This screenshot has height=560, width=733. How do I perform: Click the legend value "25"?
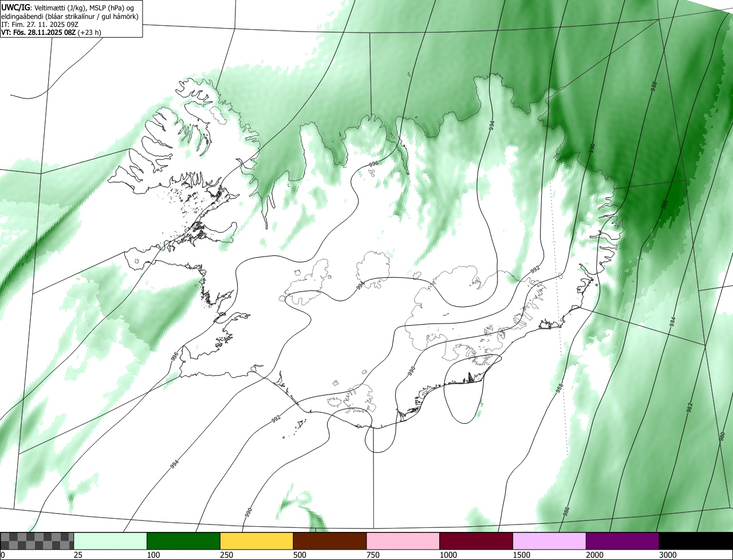coord(78,555)
